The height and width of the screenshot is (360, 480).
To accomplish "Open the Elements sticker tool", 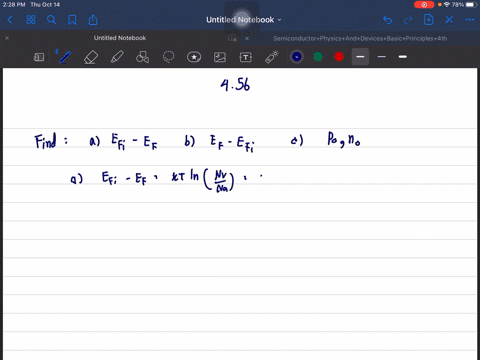I will pyautogui.click(x=194, y=57).
